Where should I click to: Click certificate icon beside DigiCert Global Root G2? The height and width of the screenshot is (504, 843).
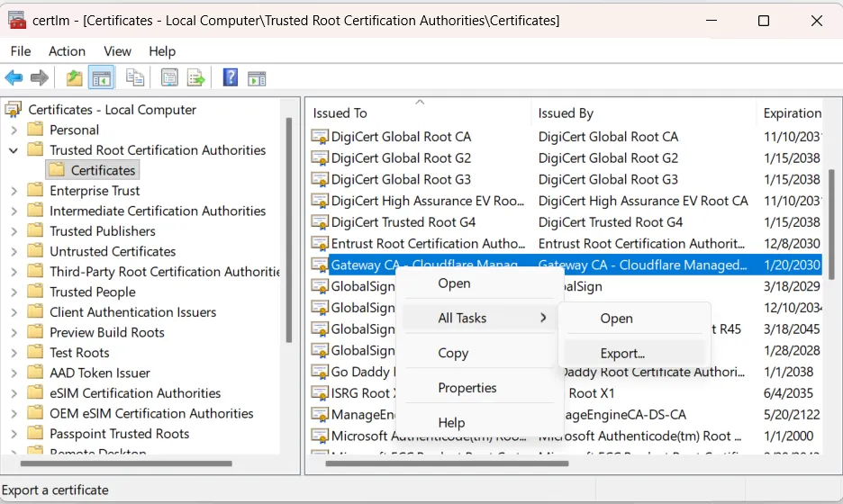click(320, 158)
